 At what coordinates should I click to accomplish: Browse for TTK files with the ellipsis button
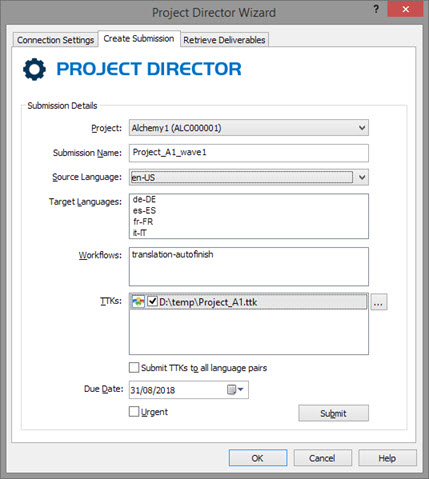pyautogui.click(x=378, y=302)
